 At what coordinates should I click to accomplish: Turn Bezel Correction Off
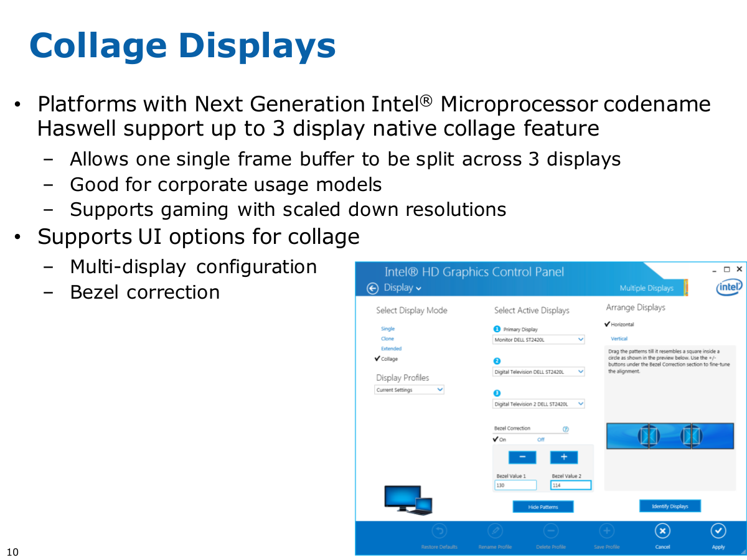(x=541, y=440)
